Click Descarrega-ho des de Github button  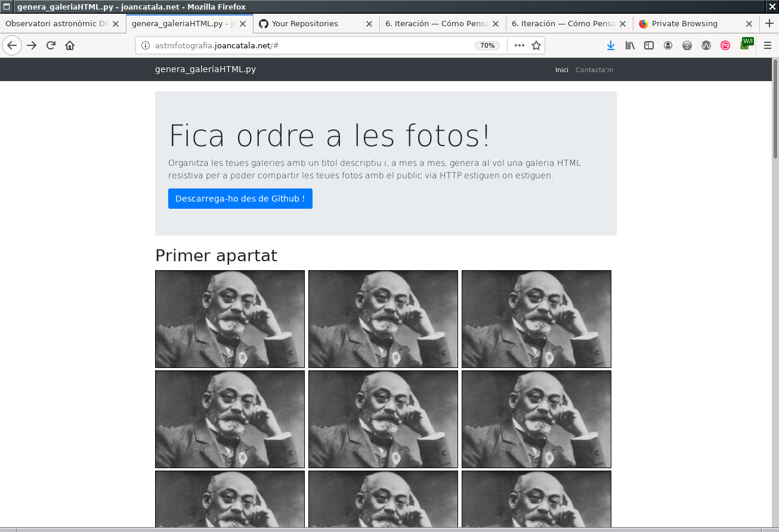tap(240, 199)
